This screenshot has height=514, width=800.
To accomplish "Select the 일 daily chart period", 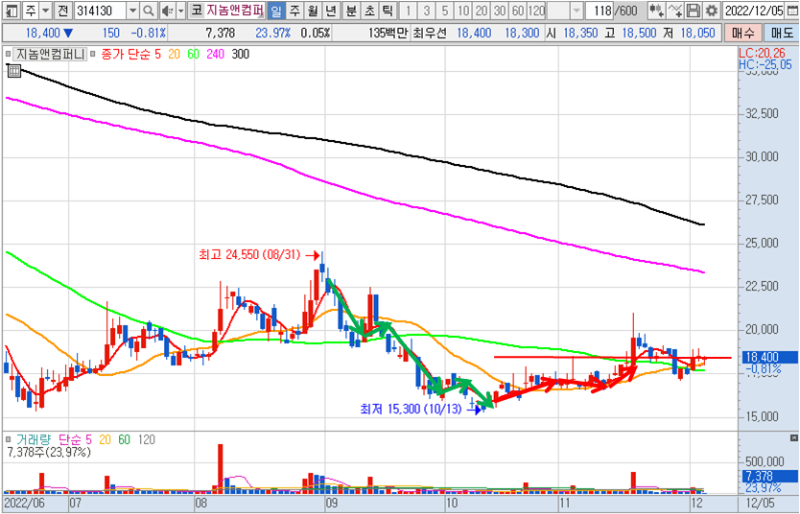I will 276,10.
